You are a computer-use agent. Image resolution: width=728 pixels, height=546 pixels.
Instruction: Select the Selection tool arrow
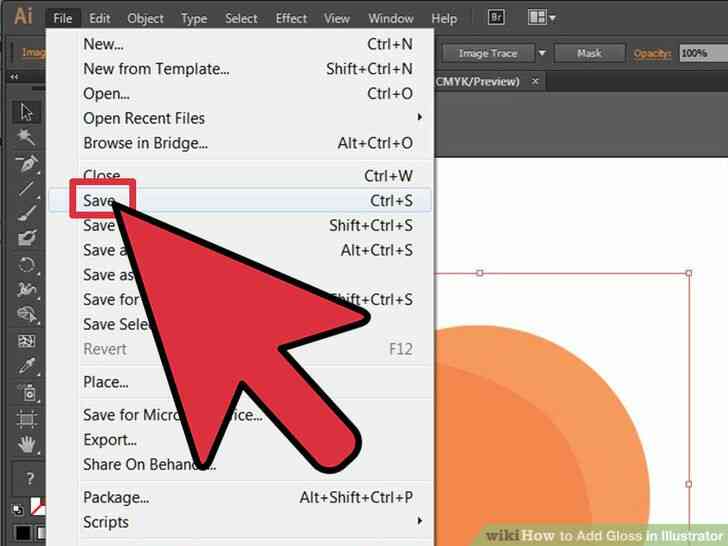pos(26,112)
